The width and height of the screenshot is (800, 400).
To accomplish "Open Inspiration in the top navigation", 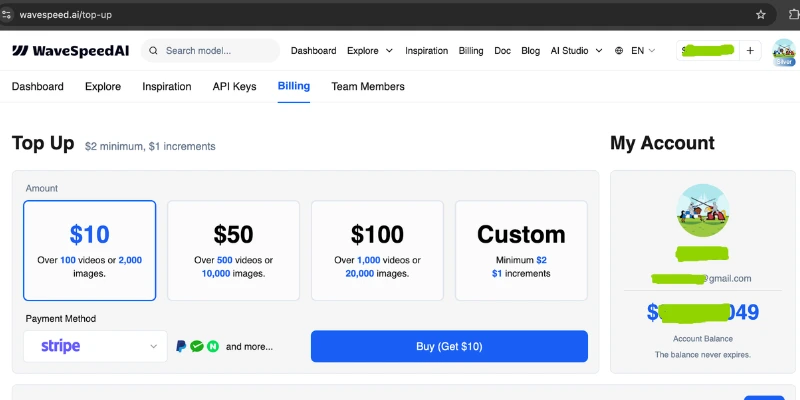I will tap(427, 51).
